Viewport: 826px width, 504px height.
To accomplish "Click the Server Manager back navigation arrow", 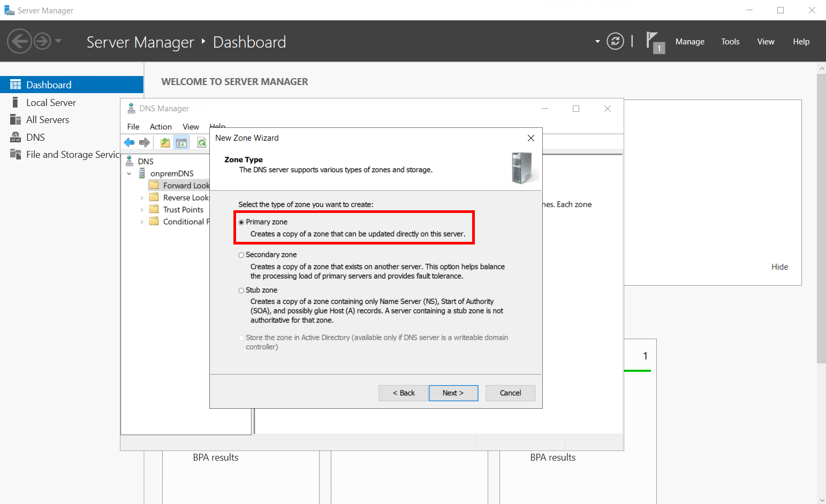I will 20,41.
